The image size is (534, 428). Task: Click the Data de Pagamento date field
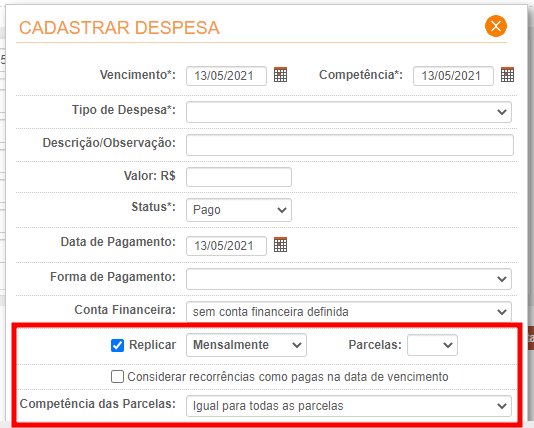(x=226, y=245)
